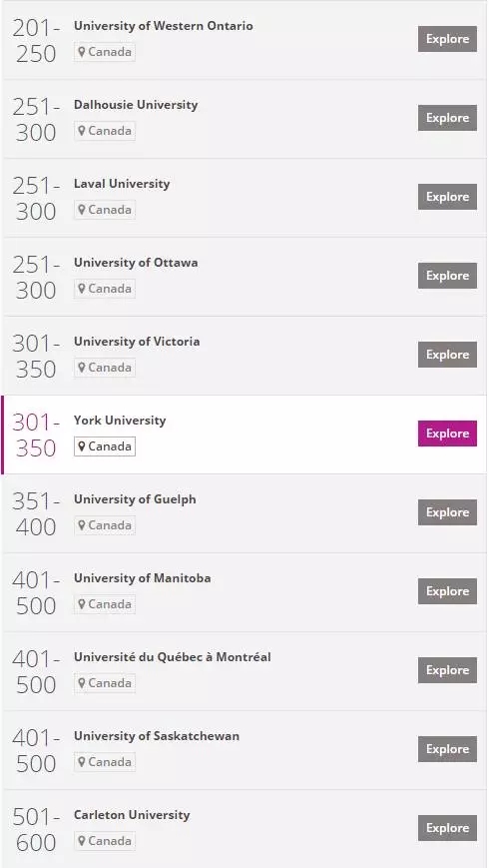Explore the University of Ottawa entry
The image size is (489, 868).
[447, 276]
